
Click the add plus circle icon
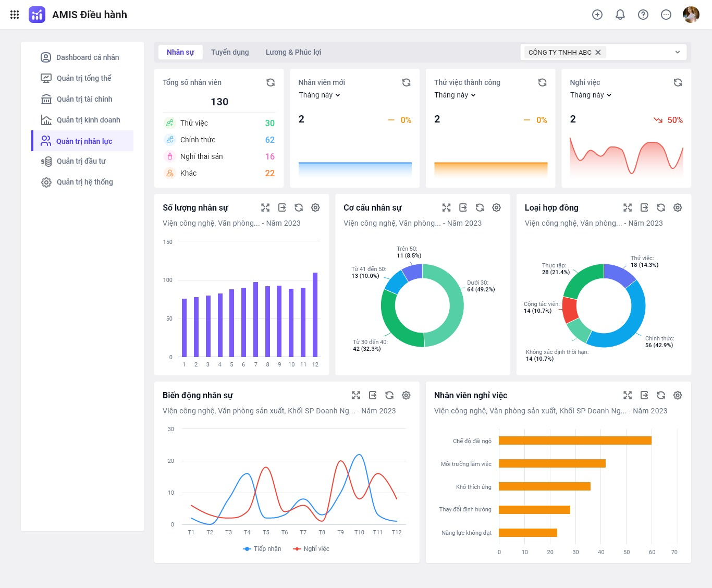[x=597, y=15]
